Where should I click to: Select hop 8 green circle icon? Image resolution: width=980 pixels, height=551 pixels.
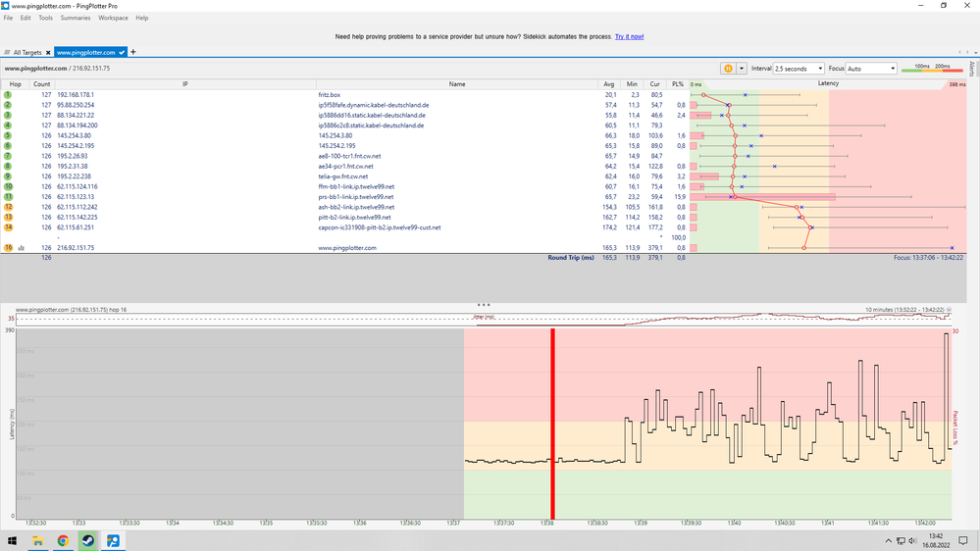click(x=8, y=166)
